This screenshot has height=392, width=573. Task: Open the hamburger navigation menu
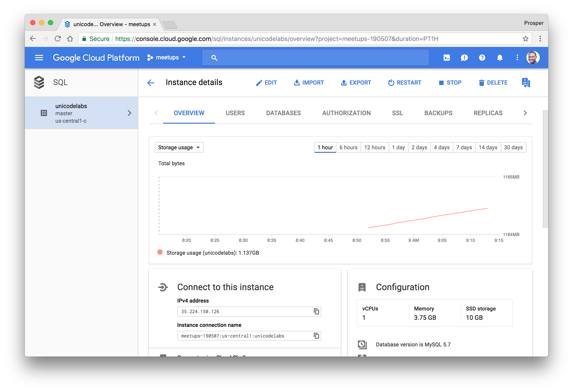pos(39,58)
